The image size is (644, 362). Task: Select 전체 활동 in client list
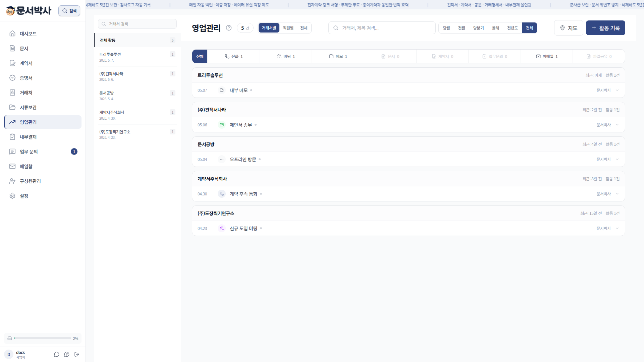coord(138,40)
